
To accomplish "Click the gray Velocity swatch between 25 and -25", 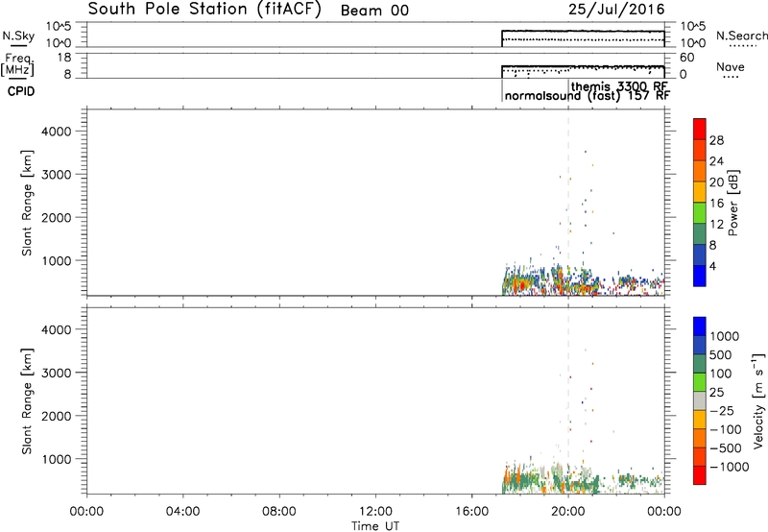I will click(700, 400).
